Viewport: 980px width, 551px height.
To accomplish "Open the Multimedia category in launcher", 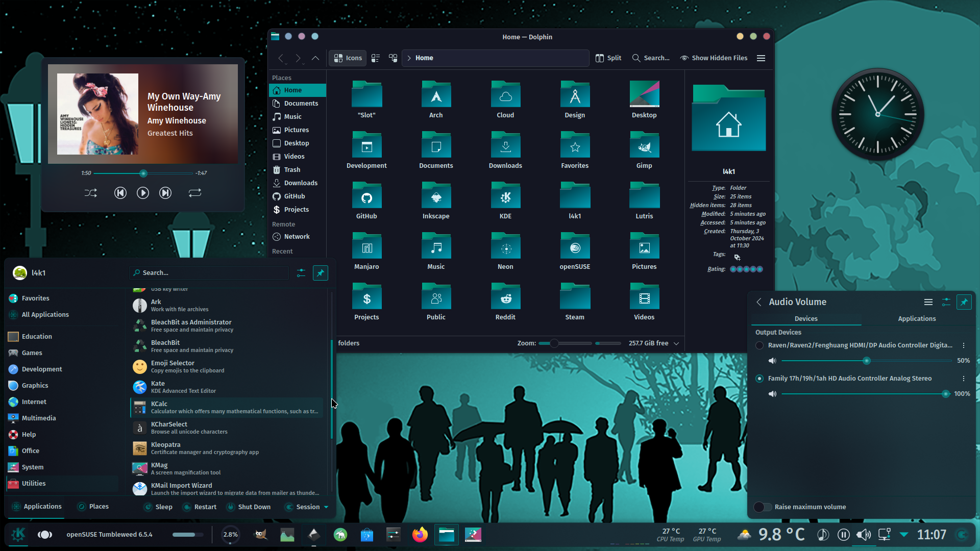I will 62,418.
